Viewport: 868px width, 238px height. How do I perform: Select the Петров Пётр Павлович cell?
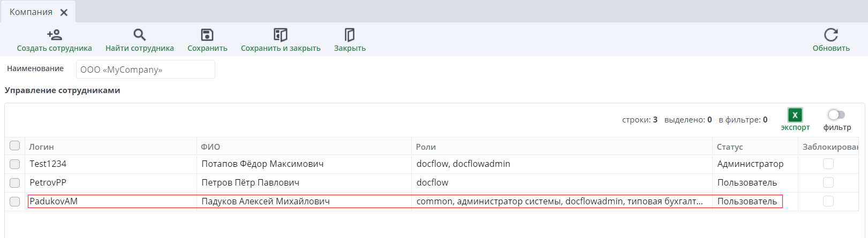[x=251, y=183]
